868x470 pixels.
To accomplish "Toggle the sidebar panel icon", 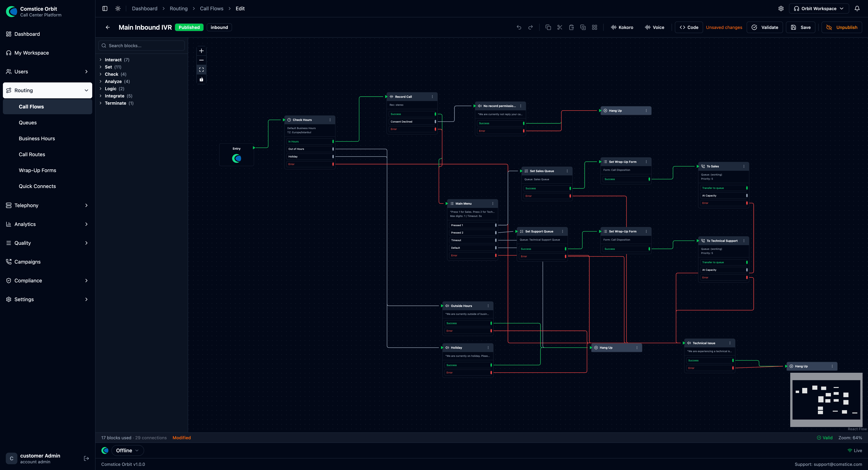I will point(105,8).
